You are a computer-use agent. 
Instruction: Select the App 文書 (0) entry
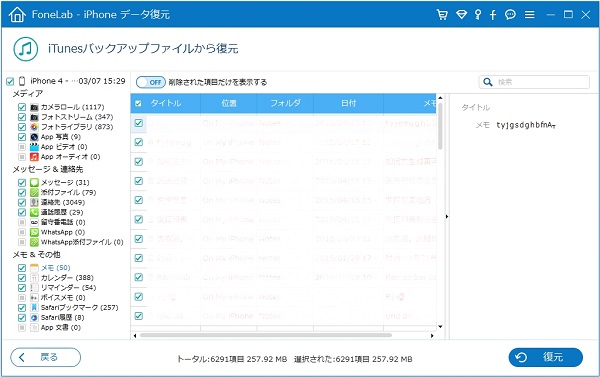tap(61, 327)
